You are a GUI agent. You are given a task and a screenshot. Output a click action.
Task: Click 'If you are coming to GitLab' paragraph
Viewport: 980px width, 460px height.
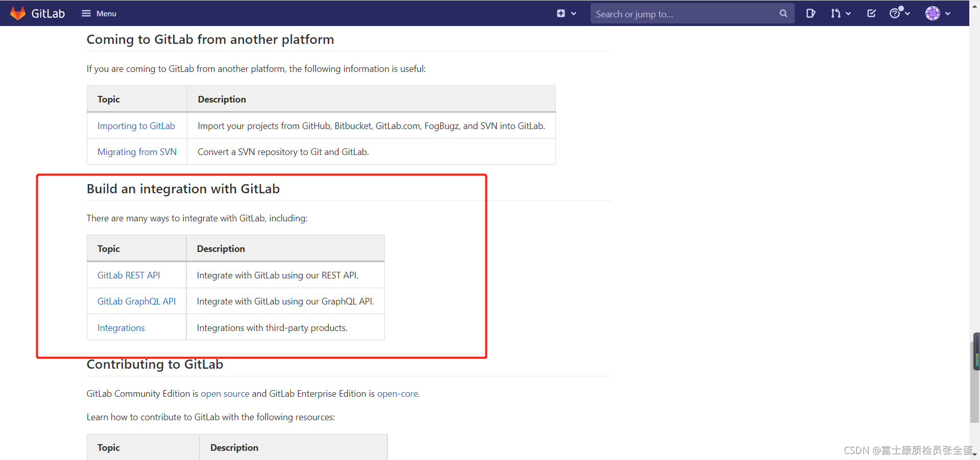[x=256, y=69]
